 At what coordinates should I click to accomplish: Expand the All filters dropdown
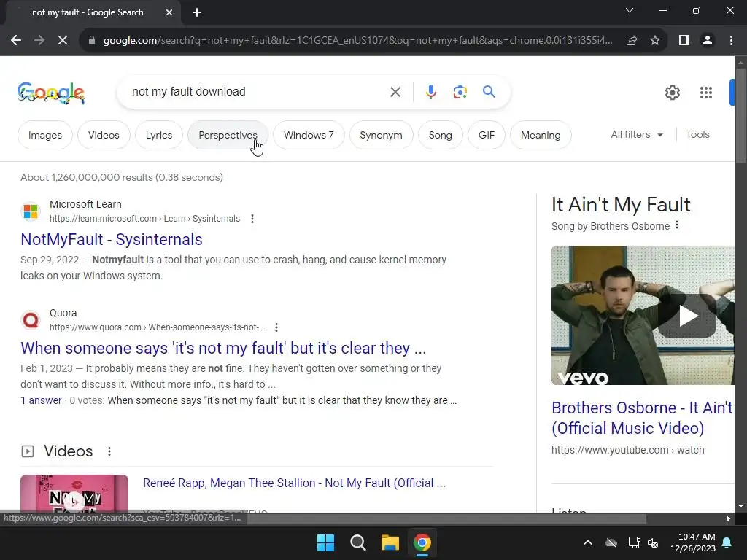(637, 135)
